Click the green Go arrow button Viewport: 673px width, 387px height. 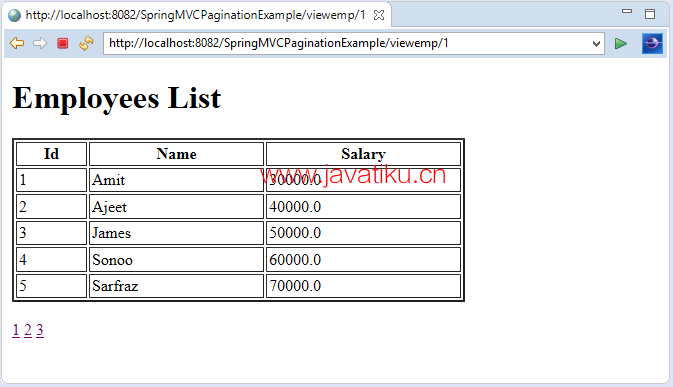point(620,43)
